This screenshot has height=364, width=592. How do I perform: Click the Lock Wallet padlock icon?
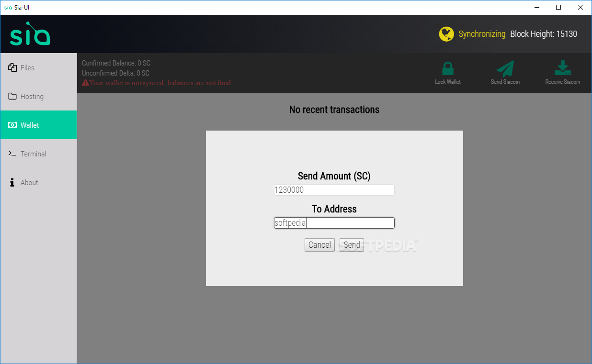[448, 69]
